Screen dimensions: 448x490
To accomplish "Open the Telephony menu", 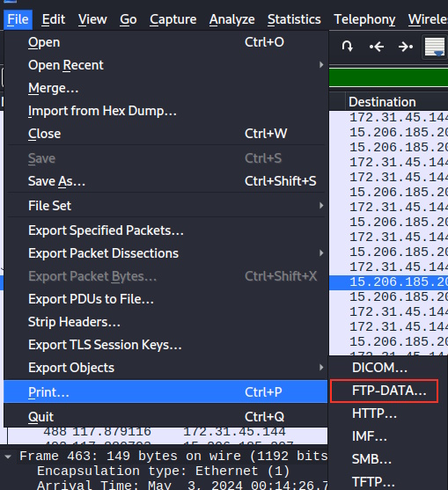I will pyautogui.click(x=364, y=19).
